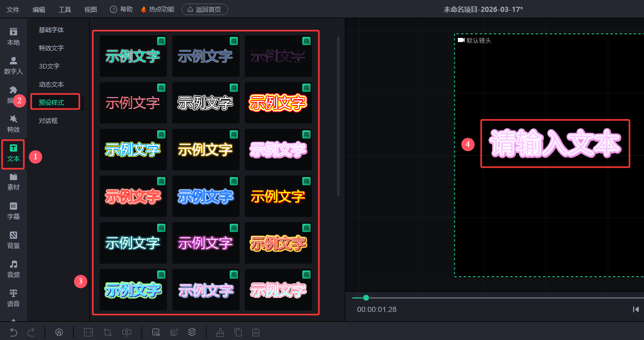The width and height of the screenshot is (644, 340).
Task: Open the 数字人 digital human panel
Action: (x=13, y=65)
